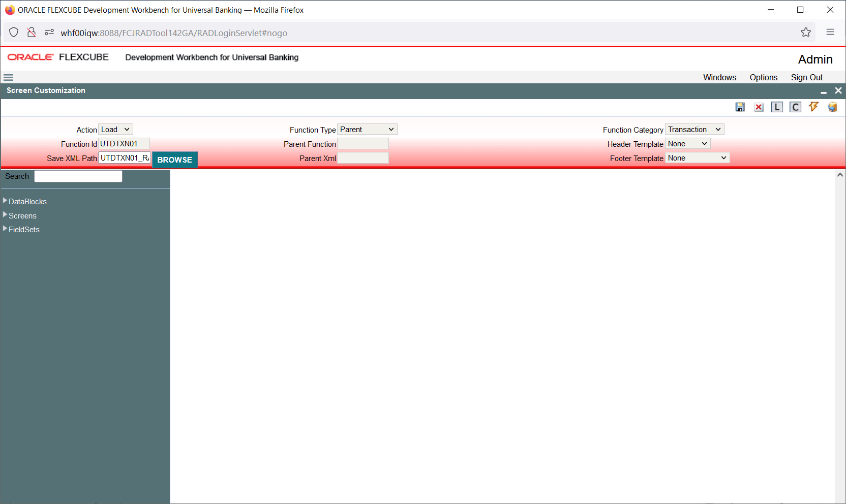Click the Parent Xml field
This screenshot has width=846, height=504.
[x=363, y=158]
